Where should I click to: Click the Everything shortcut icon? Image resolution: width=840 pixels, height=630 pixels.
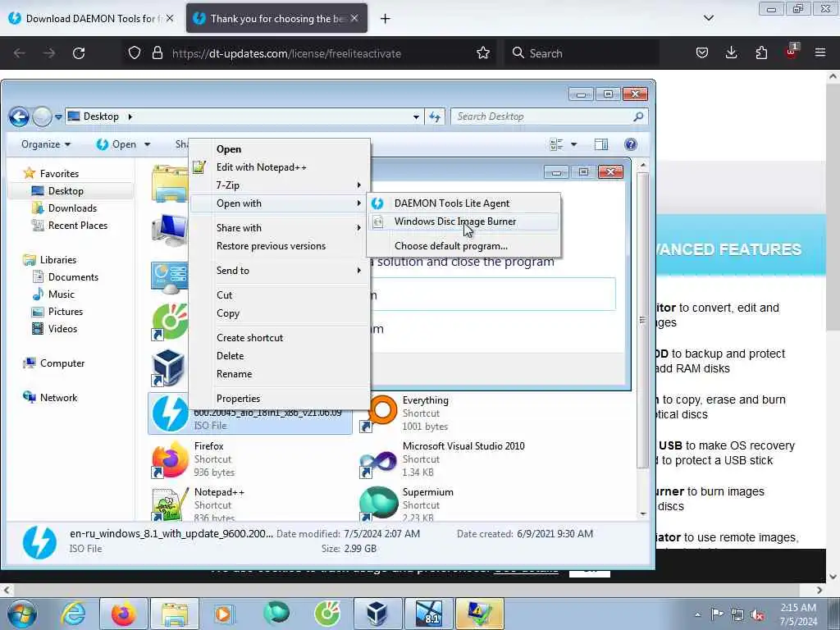(380, 413)
